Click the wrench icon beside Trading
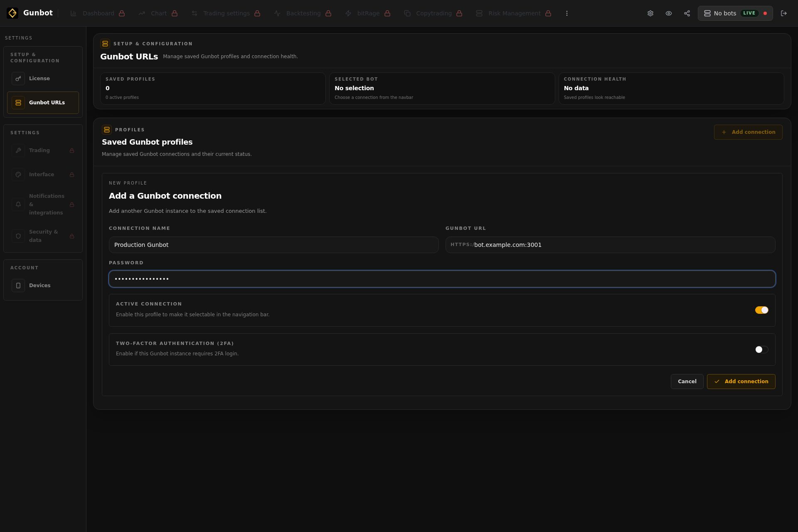This screenshot has width=798, height=532. click(x=18, y=150)
